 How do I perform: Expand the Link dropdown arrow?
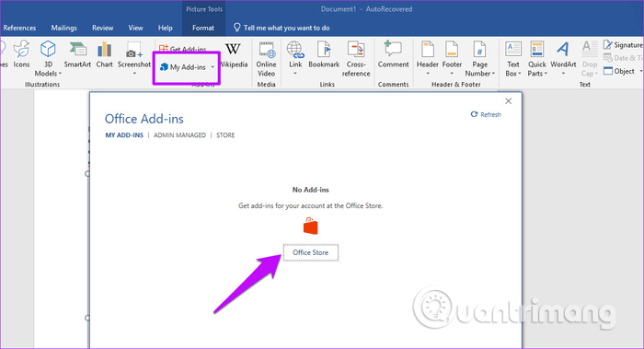click(295, 74)
